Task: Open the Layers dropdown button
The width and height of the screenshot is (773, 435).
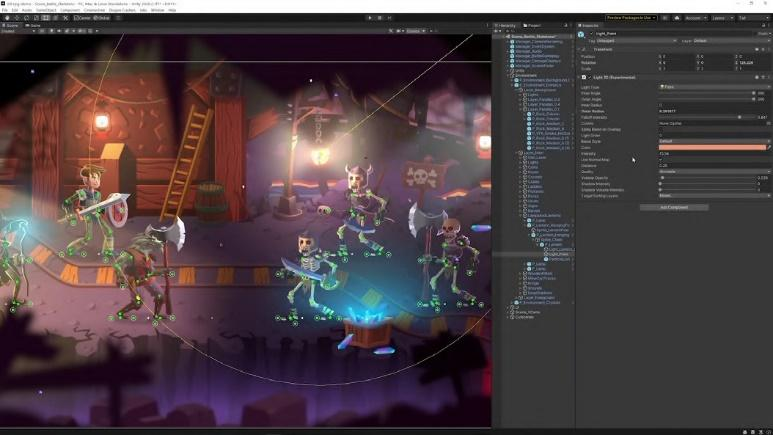Action: [x=721, y=18]
